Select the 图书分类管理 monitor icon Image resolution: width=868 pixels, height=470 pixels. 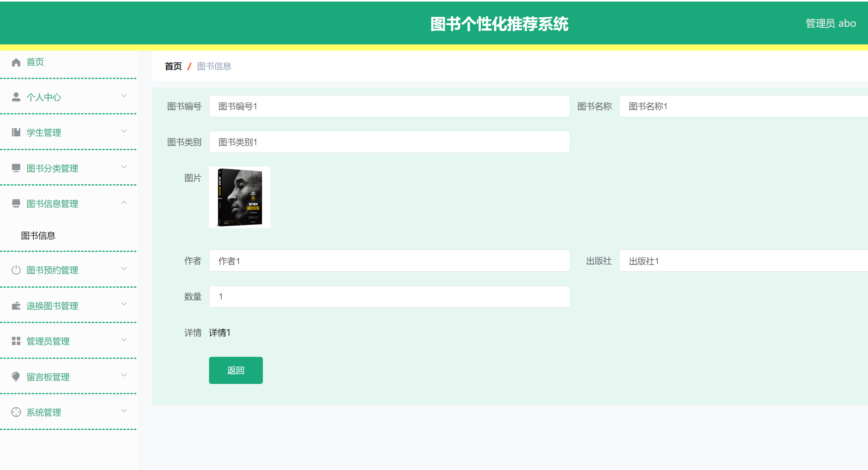[16, 168]
